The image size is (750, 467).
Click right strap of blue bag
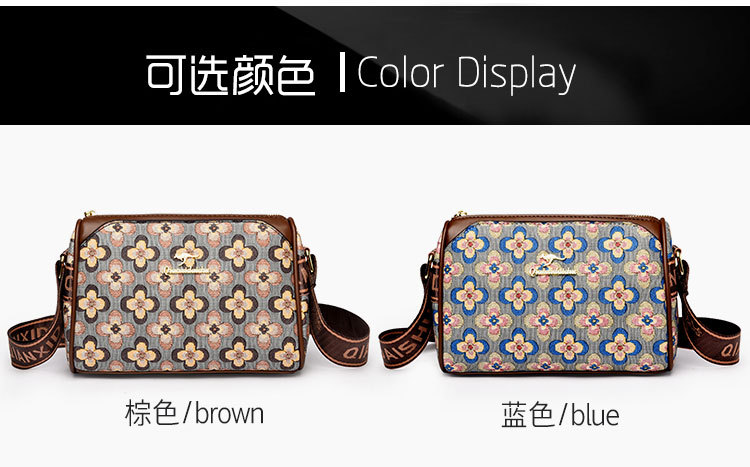[708, 330]
